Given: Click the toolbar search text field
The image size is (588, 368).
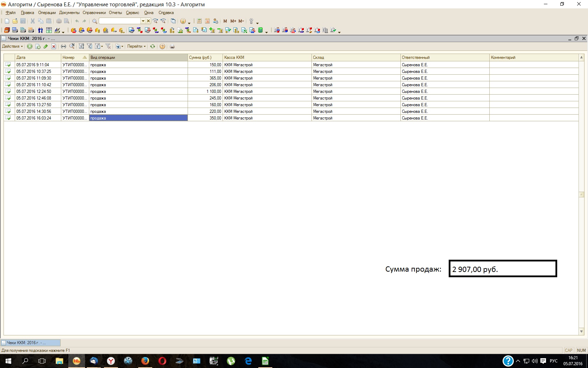Looking at the screenshot, I should pos(119,21).
